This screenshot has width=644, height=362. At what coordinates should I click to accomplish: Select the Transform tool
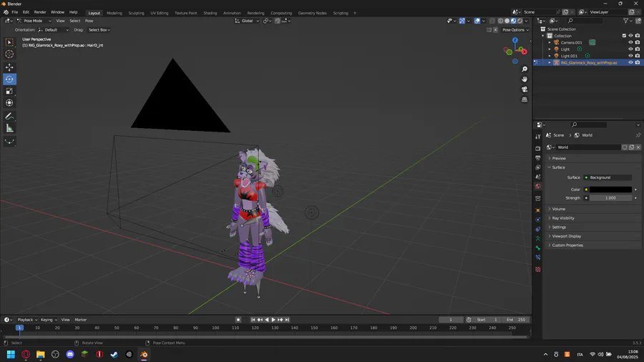[x=9, y=103]
